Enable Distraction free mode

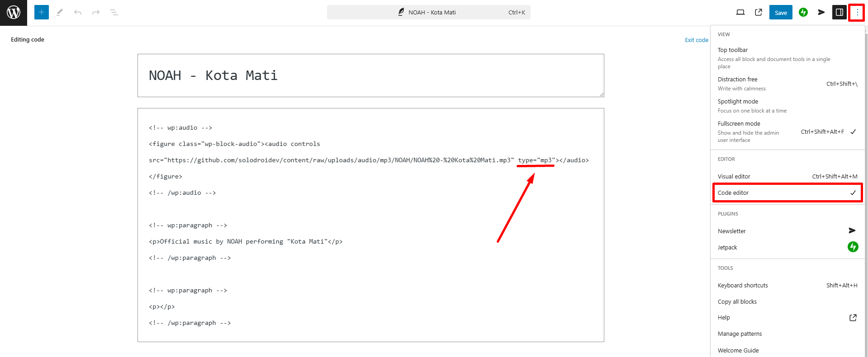[x=787, y=84]
